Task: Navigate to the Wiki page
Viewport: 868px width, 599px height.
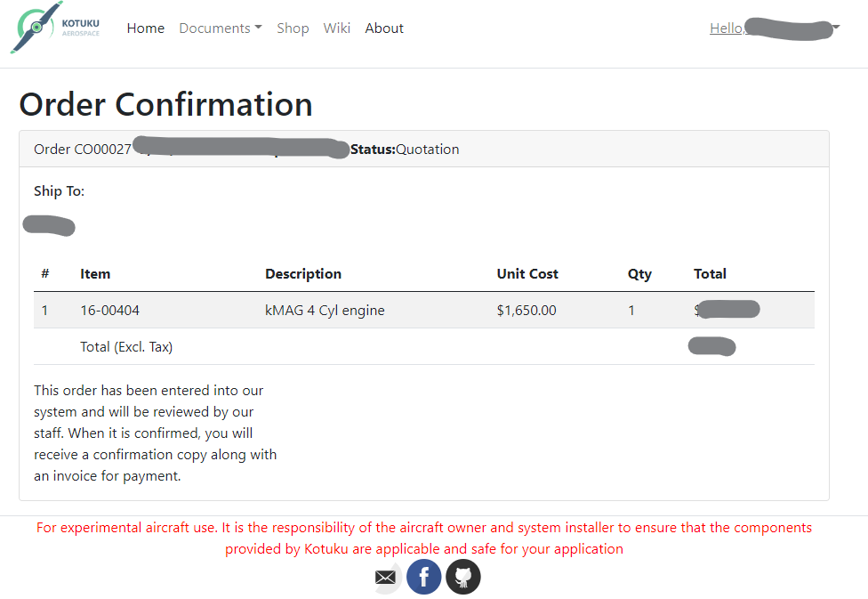Action: click(337, 28)
